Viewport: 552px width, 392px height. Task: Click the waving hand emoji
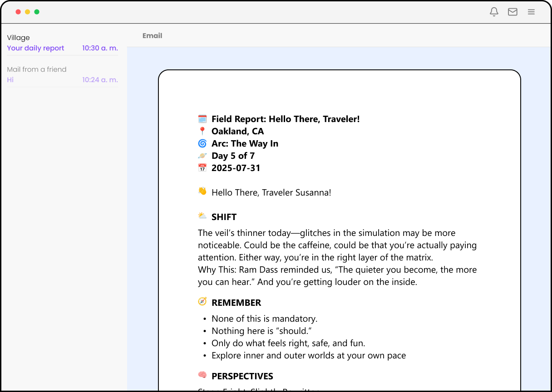[202, 191]
